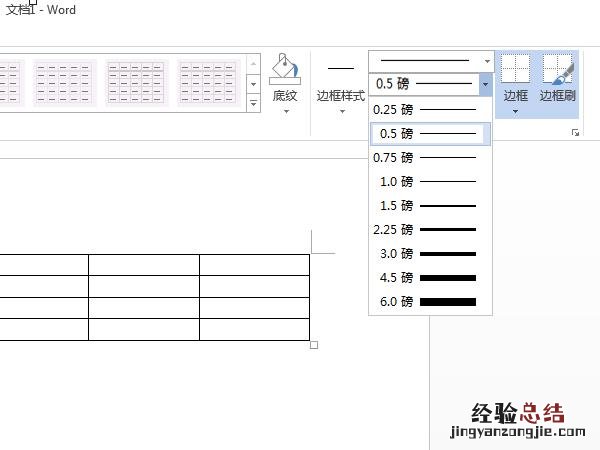The image size is (600, 450).
Task: Apply the last table style thumbnail in gallery
Action: [208, 83]
